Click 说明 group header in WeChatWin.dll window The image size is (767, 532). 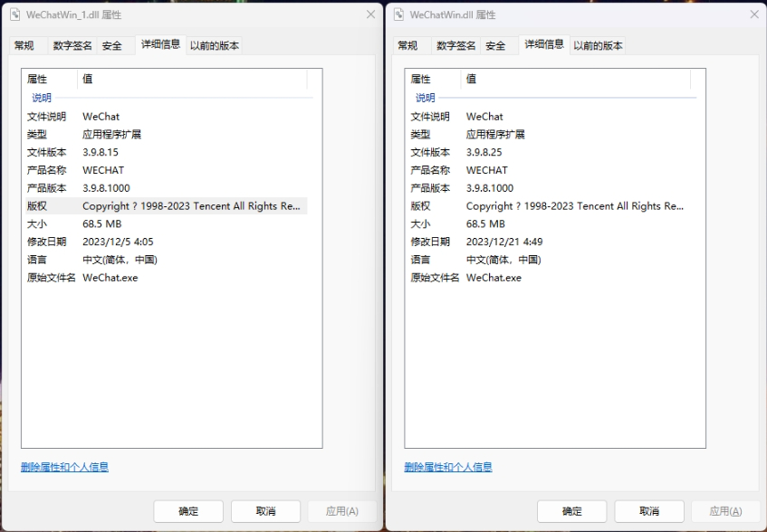(x=425, y=98)
